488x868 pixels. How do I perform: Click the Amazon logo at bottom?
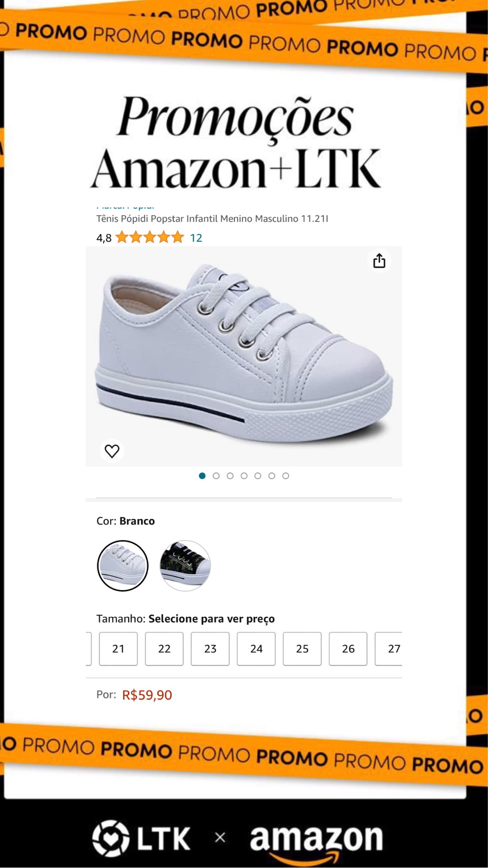(316, 840)
